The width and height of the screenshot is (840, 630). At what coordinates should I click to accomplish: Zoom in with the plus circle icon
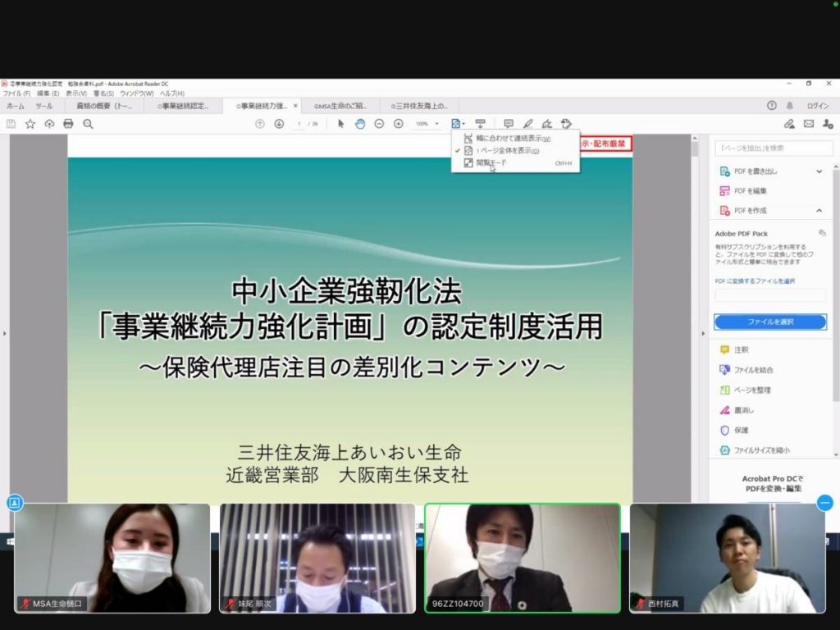point(399,124)
